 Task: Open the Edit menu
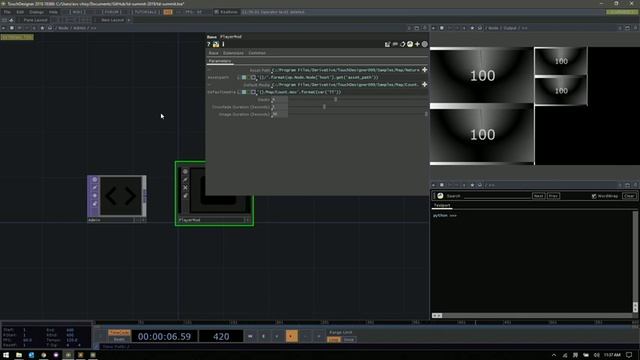coord(20,12)
